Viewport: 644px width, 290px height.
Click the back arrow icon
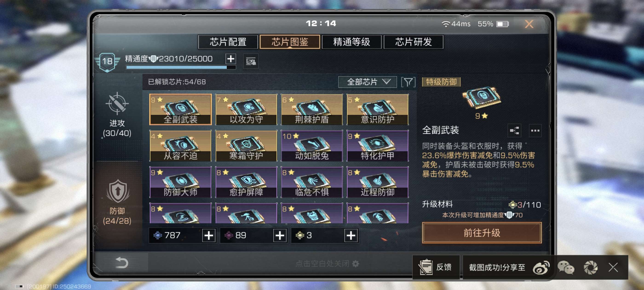[x=122, y=263]
